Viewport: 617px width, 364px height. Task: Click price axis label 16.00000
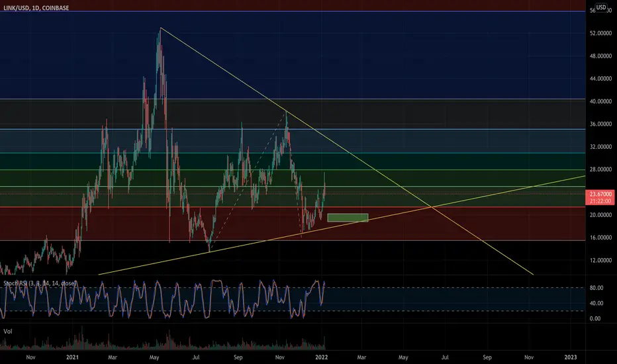point(601,238)
